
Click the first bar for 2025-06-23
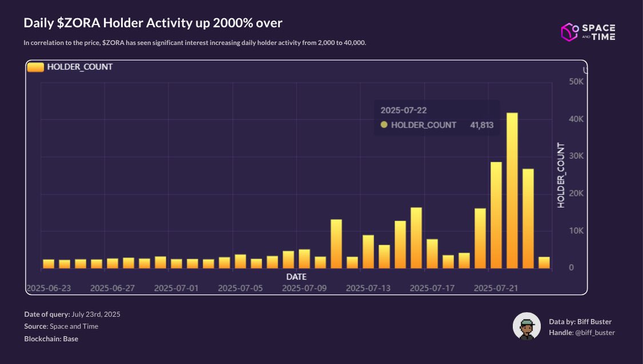click(49, 264)
